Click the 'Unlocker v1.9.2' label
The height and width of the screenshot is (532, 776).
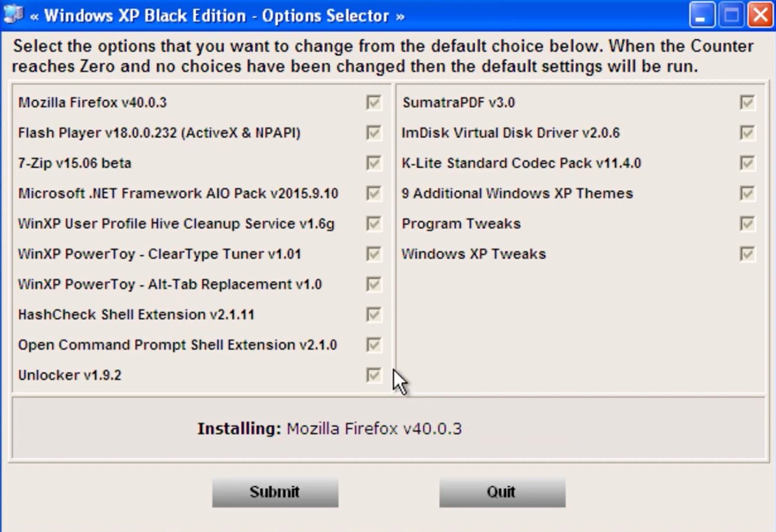(x=70, y=375)
